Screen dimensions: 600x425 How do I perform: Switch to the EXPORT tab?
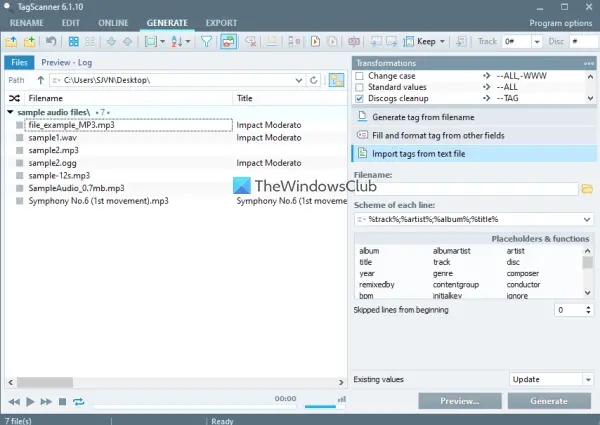click(x=222, y=23)
